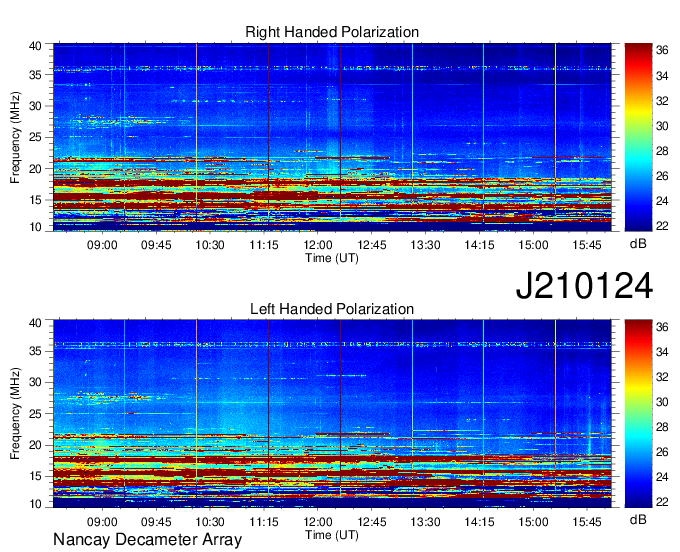Click the 12:45 tick label on bottom plot
The image size is (680, 552).
click(372, 522)
